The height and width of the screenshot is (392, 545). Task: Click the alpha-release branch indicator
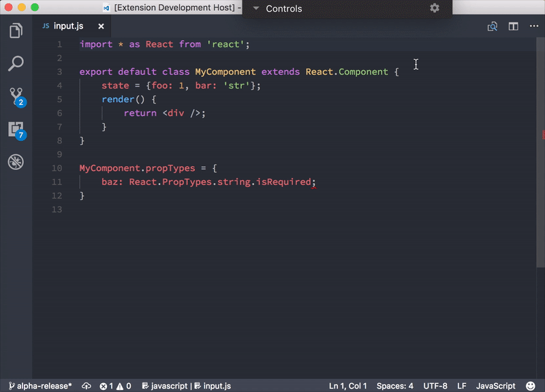[41, 386]
